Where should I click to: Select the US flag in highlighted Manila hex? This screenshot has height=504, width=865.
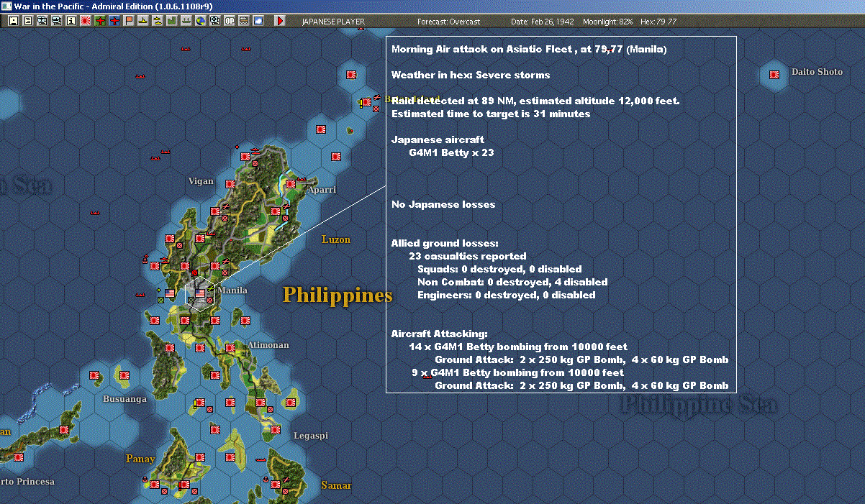201,293
